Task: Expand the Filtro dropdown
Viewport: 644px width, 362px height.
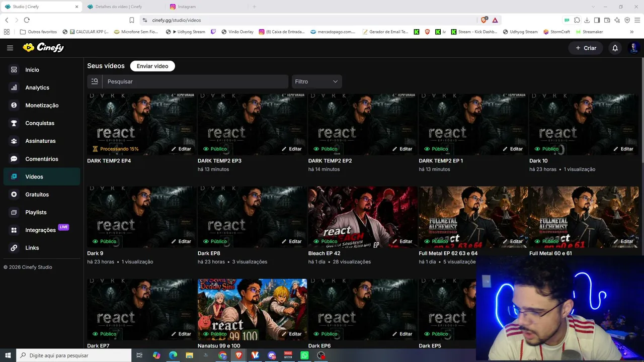Action: click(x=316, y=81)
